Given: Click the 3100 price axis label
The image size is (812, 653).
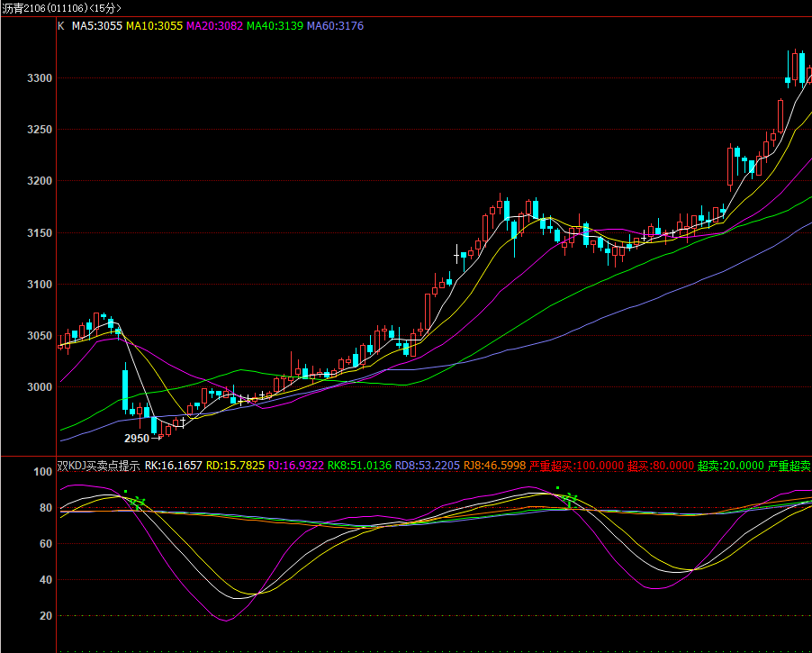Looking at the screenshot, I should 40,285.
